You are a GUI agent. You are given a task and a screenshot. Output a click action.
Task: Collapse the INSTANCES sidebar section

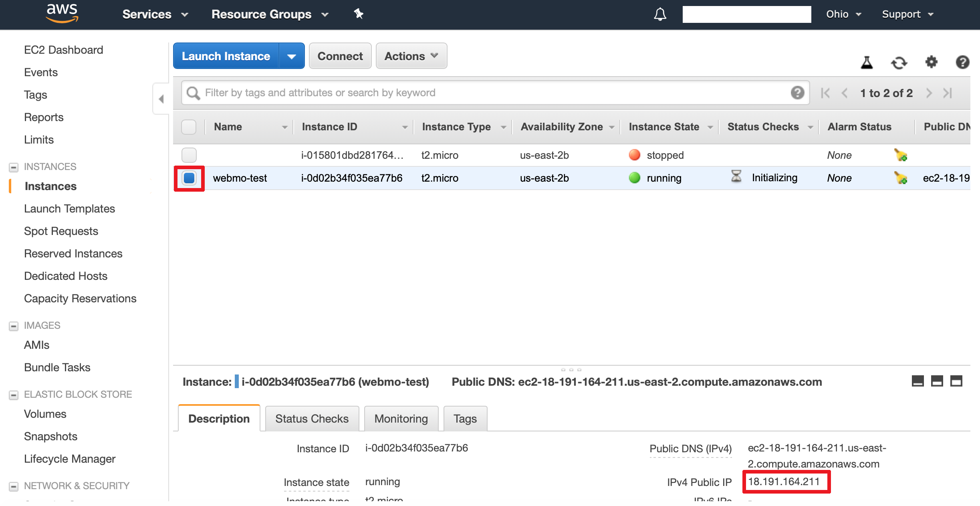tap(14, 167)
